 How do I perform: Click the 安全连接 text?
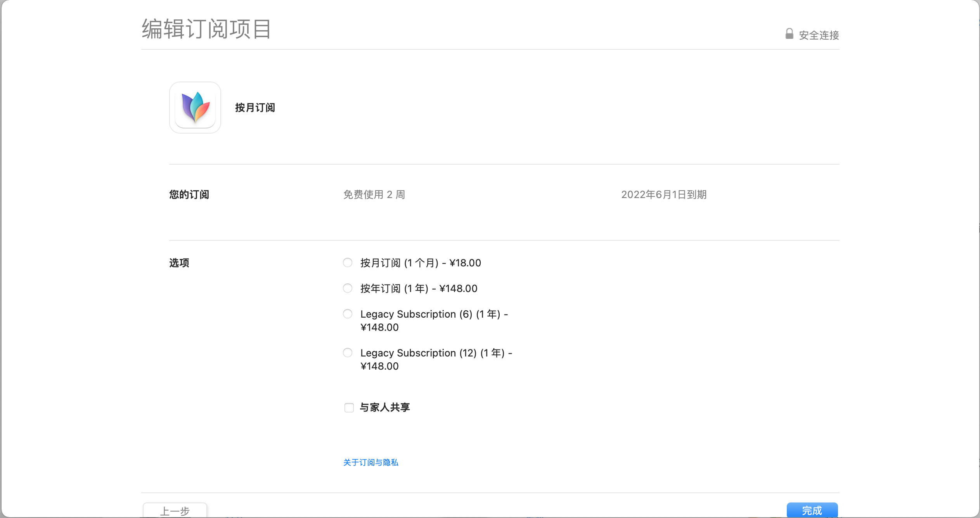[819, 35]
